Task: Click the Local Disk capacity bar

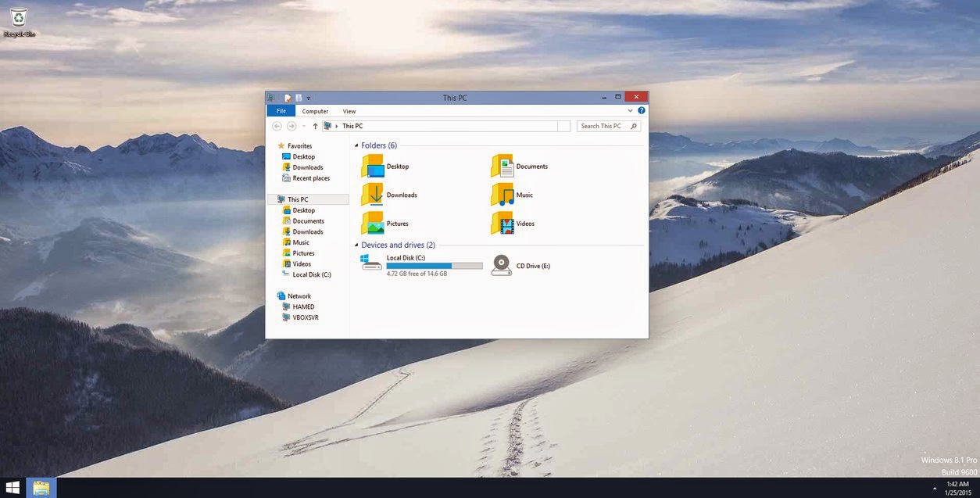Action: click(434, 265)
